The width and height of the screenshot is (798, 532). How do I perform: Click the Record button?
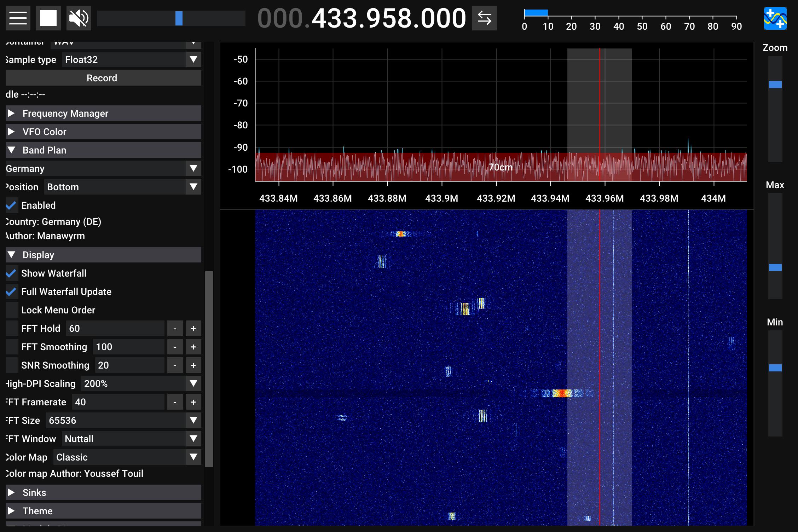tap(103, 78)
